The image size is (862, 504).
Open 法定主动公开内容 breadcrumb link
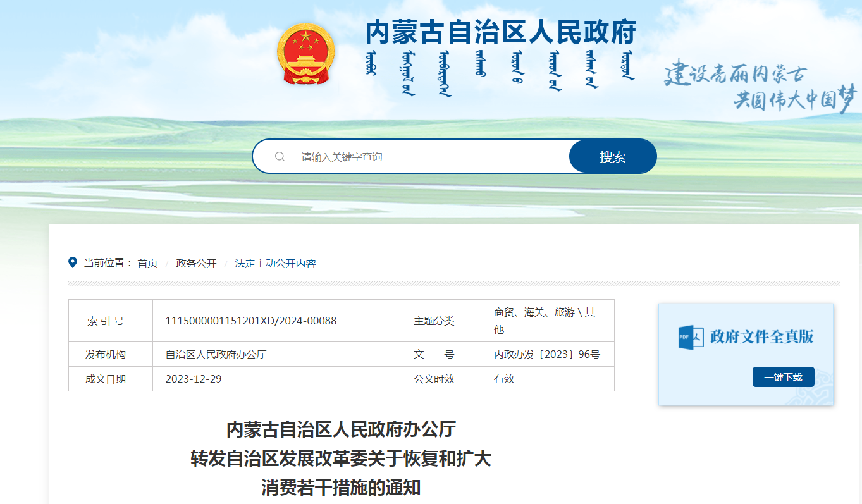(275, 263)
